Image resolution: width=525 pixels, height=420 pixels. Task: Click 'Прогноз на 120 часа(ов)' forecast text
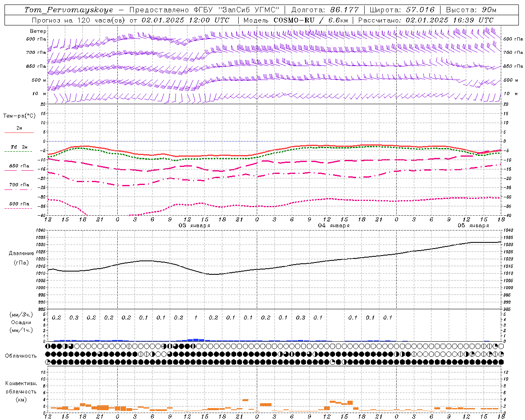pos(79,20)
